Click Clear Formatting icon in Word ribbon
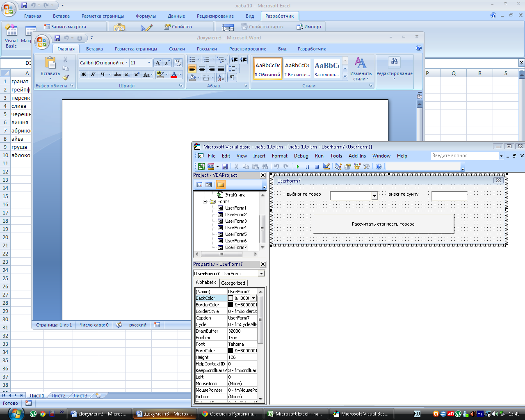The image size is (525, 420). 178,63
